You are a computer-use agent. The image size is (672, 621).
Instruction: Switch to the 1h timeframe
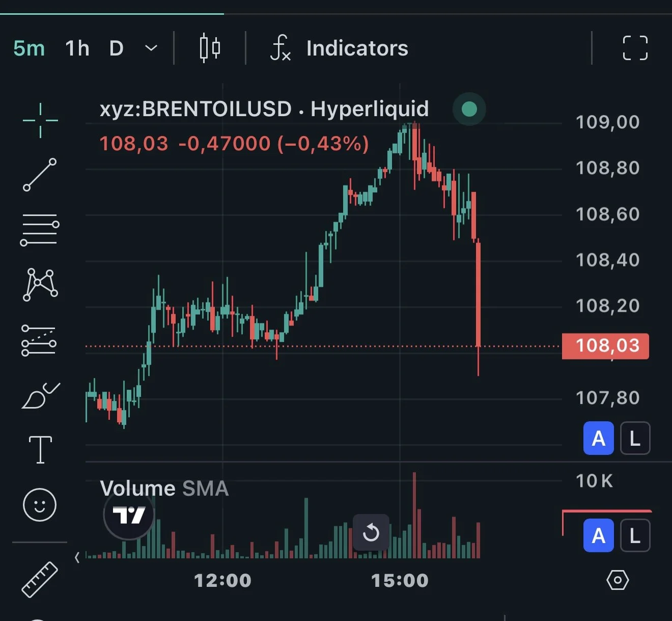pos(77,48)
